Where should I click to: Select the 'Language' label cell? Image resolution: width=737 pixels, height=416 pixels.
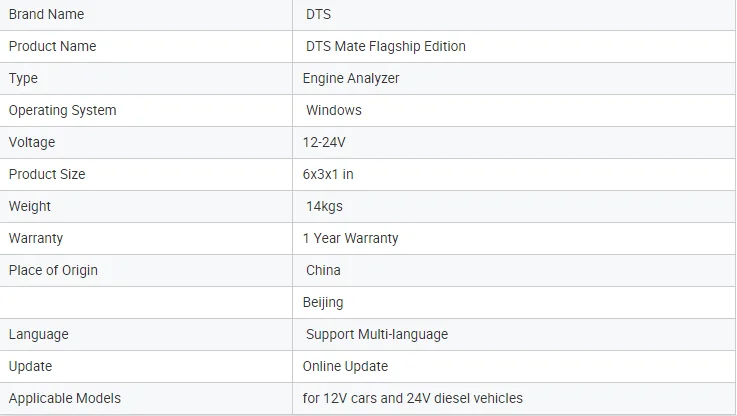[146, 334]
